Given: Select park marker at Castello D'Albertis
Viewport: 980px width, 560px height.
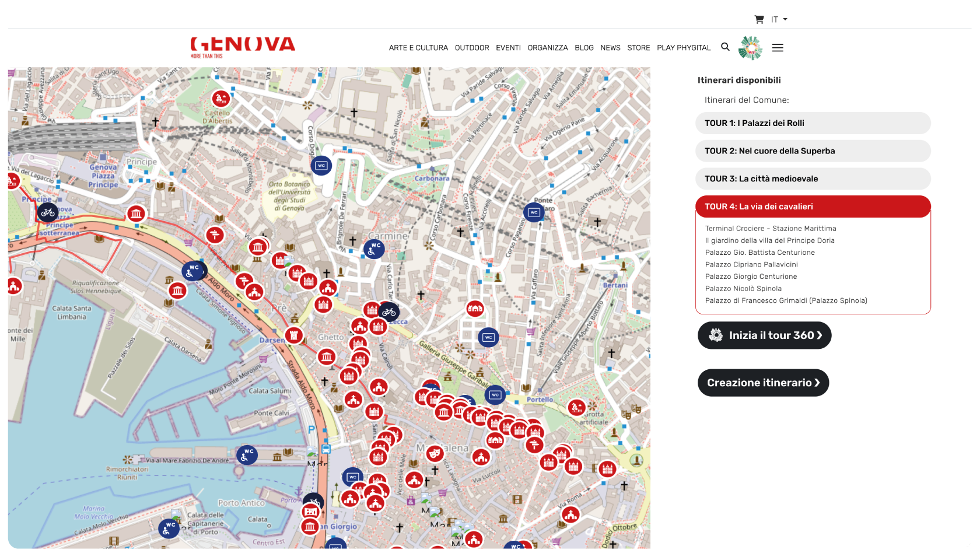Looking at the screenshot, I should [220, 99].
